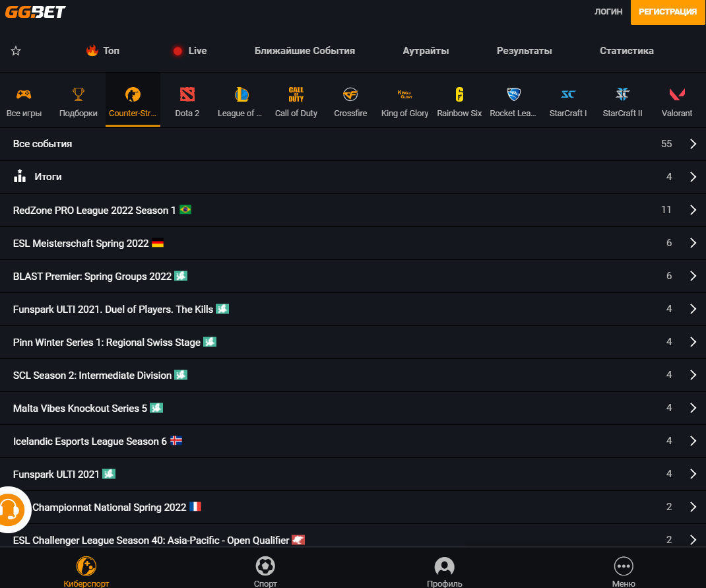The height and width of the screenshot is (588, 706).
Task: Open the Меню button in bottom bar
Action: coord(623,572)
